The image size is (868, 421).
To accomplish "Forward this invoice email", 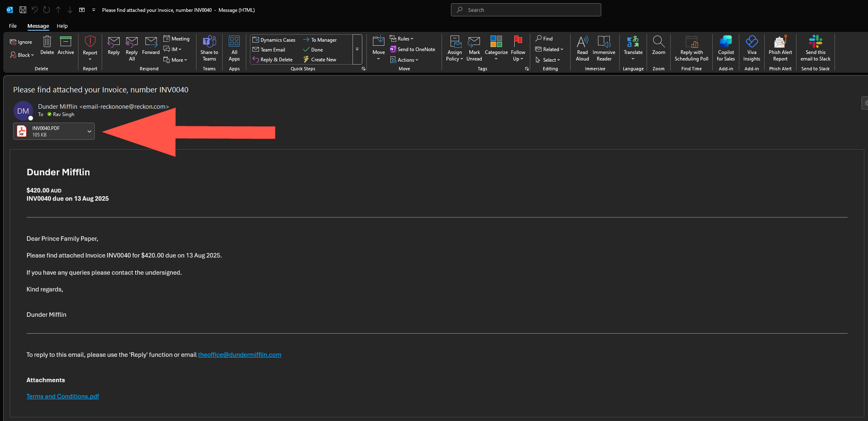I will click(151, 45).
